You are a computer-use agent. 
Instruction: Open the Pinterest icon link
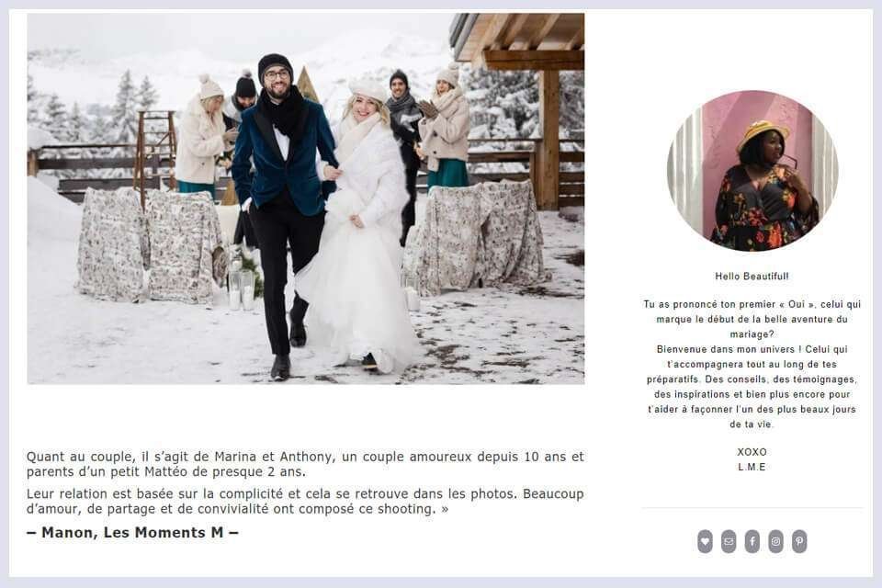799,541
